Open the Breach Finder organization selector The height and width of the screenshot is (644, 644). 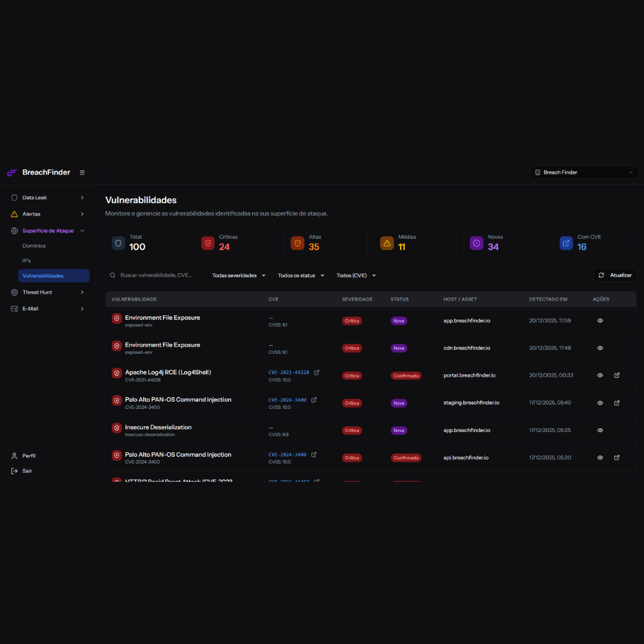tap(584, 172)
